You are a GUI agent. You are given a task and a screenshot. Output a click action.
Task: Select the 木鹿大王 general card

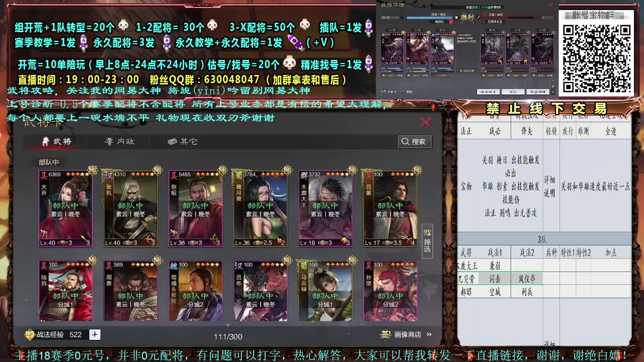pyautogui.click(x=325, y=208)
